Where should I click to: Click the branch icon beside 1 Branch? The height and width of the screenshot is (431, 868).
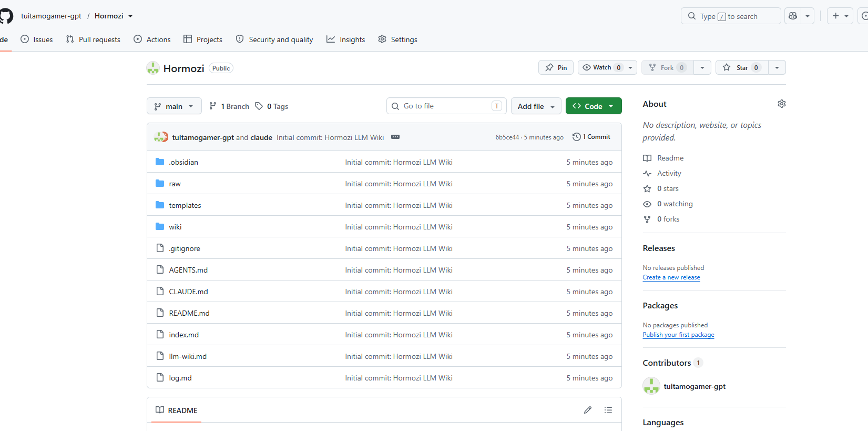pos(213,106)
